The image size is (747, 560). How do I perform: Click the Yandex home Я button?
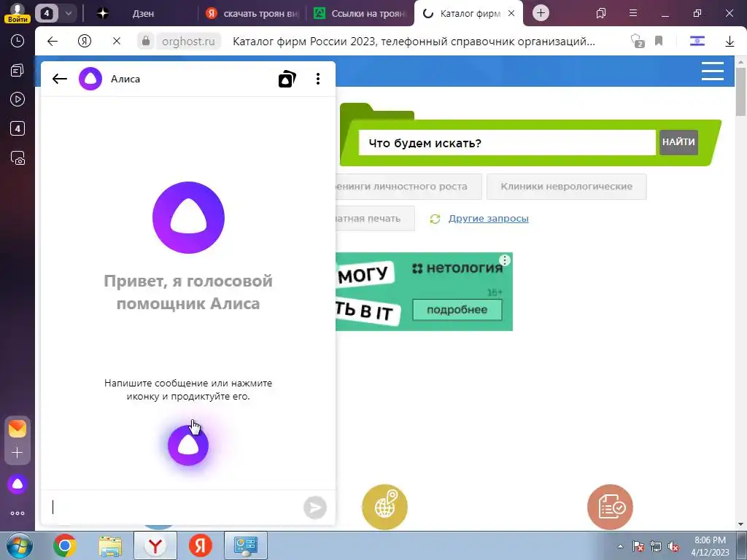tap(85, 42)
